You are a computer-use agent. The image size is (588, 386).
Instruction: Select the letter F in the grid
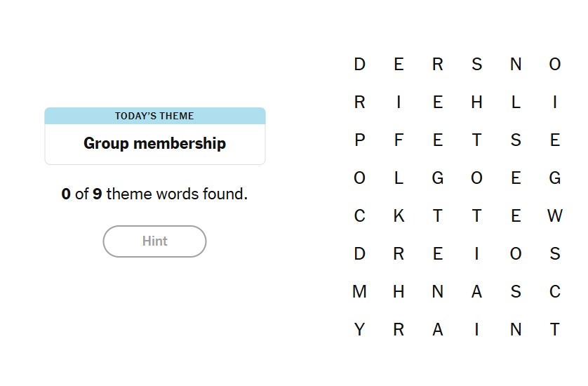[399, 140]
